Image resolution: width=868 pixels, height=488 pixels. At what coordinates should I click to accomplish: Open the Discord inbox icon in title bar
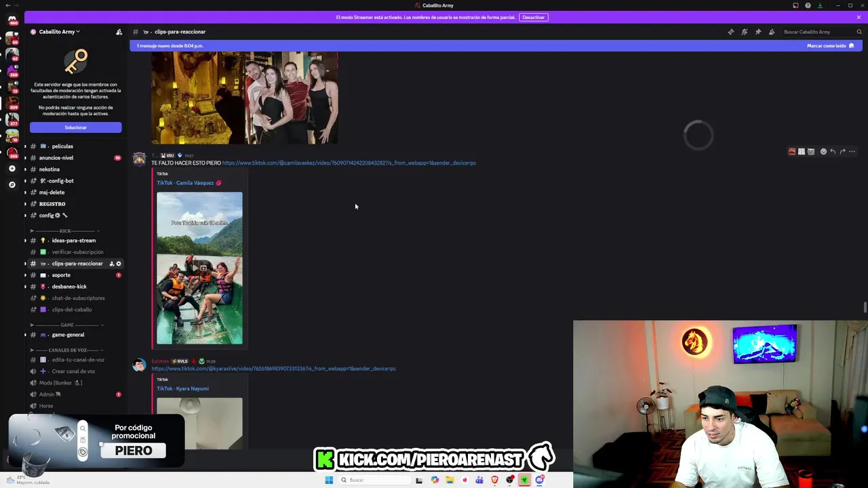click(795, 5)
